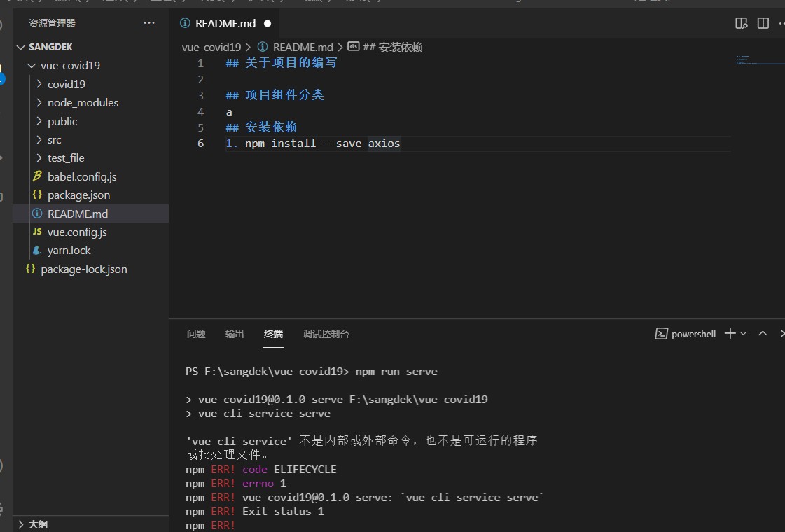Open package-lock.json file
Viewport: 785px width, 532px height.
coord(84,269)
